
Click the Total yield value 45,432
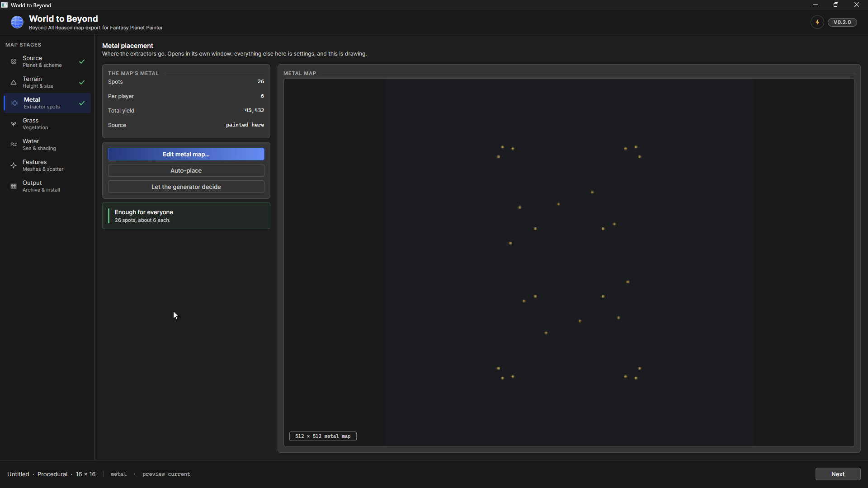coord(255,110)
